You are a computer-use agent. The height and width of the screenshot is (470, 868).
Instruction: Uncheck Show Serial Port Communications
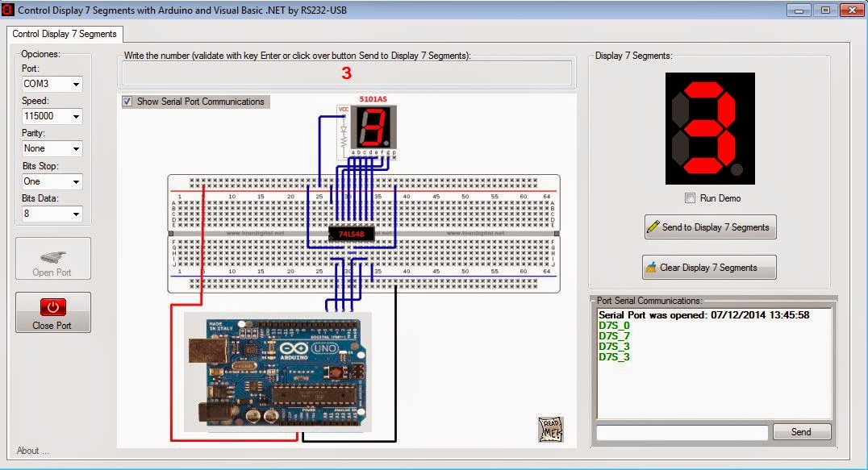point(127,102)
